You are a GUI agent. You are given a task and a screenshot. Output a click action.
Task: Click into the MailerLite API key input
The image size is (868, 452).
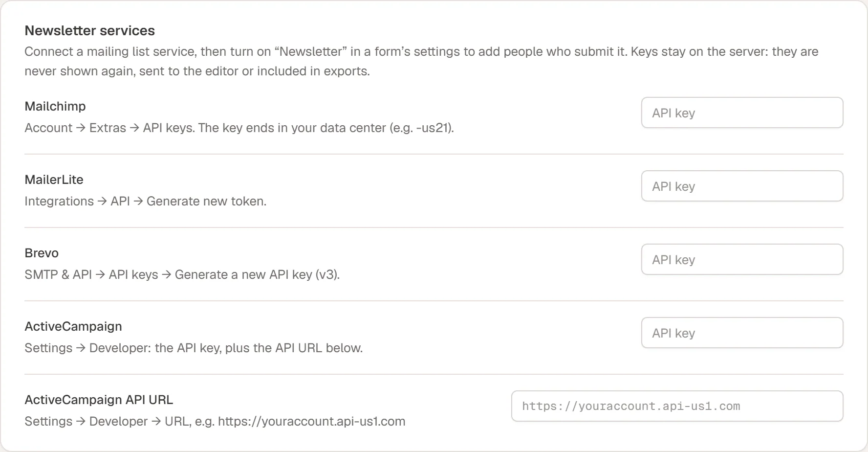(x=742, y=186)
